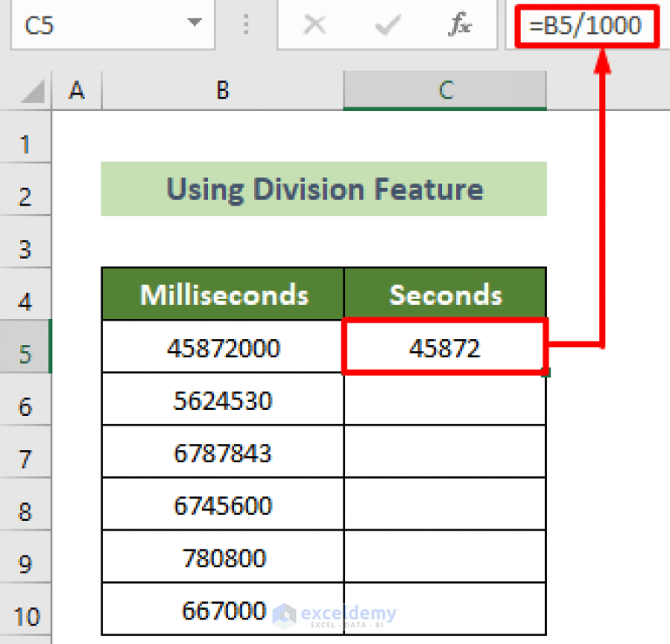
Task: Select cell containing 6745600
Action: click(223, 504)
